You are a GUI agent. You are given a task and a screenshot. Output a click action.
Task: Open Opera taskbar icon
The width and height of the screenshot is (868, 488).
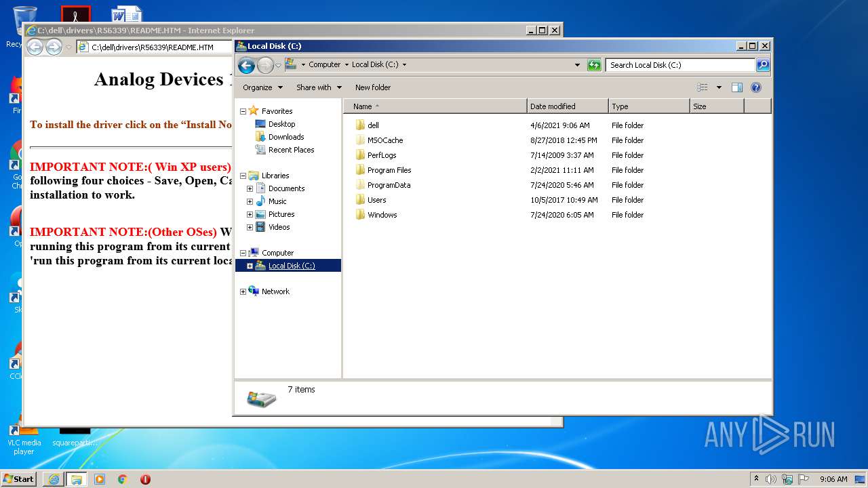click(145, 479)
